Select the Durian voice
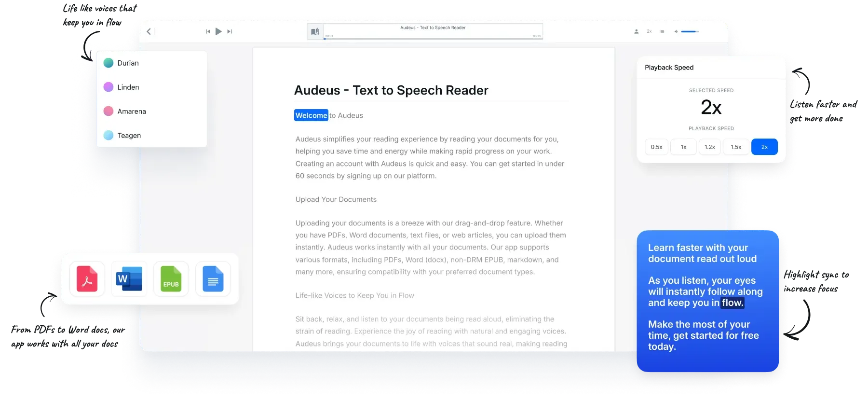 [x=152, y=63]
